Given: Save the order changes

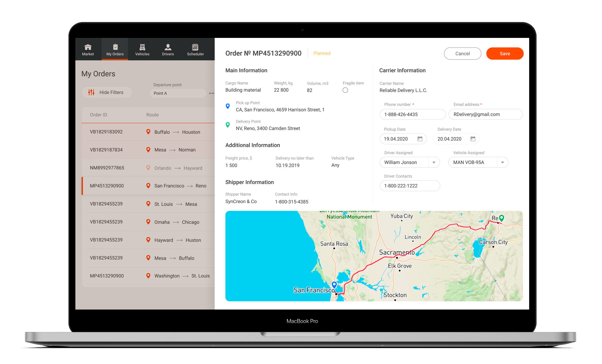Looking at the screenshot, I should pyautogui.click(x=505, y=53).
